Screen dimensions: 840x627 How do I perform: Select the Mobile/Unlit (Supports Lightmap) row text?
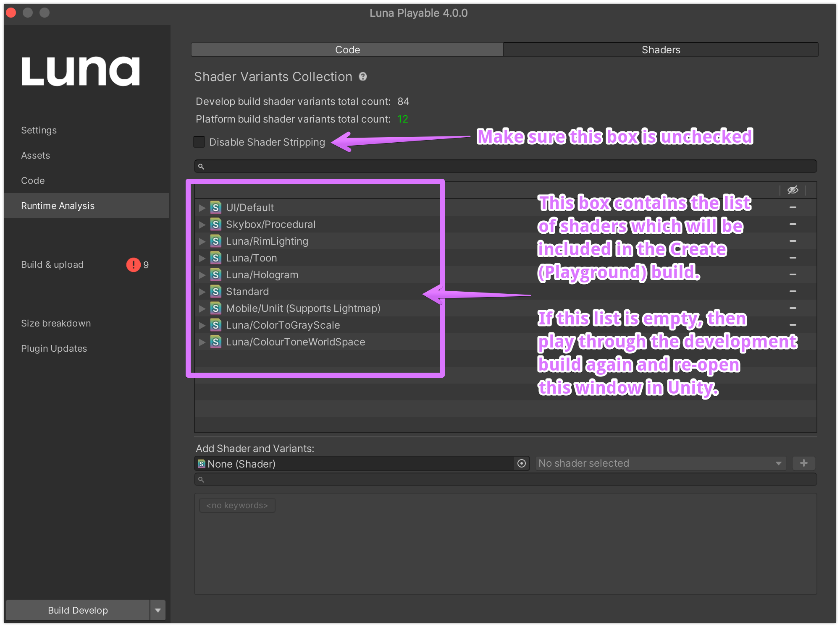coord(303,308)
